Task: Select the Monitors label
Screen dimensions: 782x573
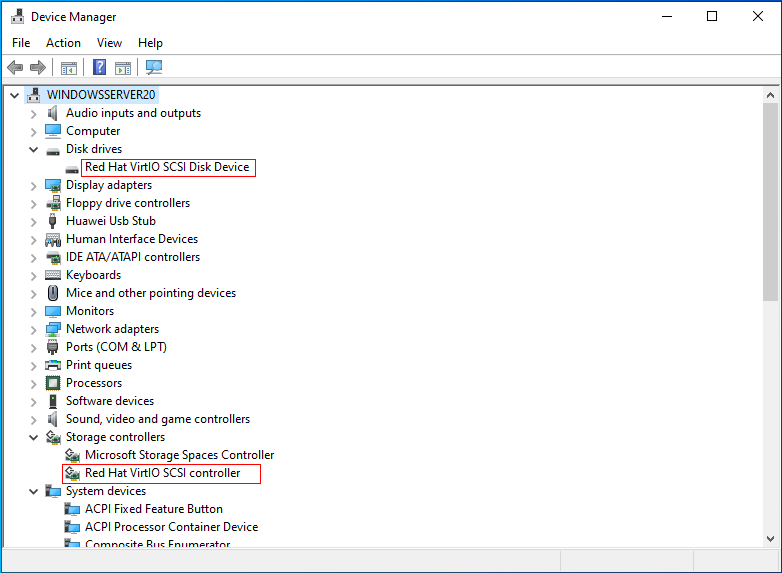Action: 90,311
